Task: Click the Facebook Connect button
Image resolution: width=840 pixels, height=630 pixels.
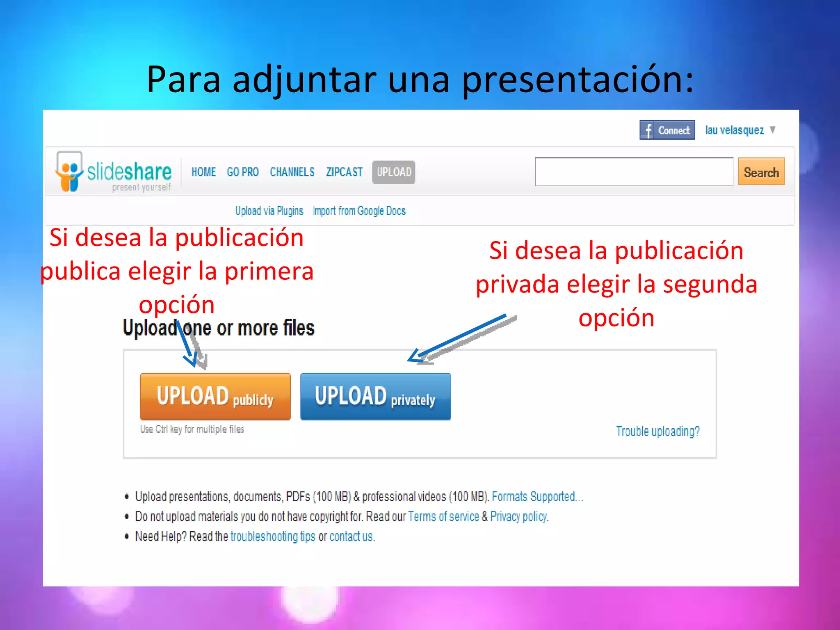Action: point(667,130)
